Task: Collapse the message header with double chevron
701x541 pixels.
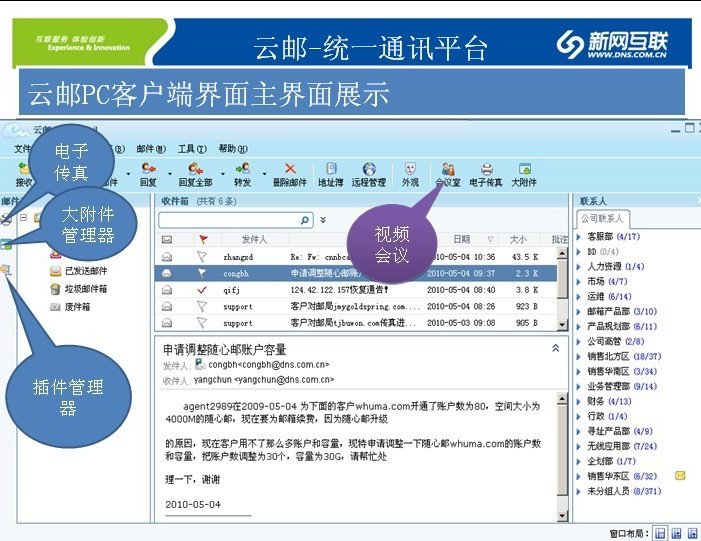Action: coord(555,347)
